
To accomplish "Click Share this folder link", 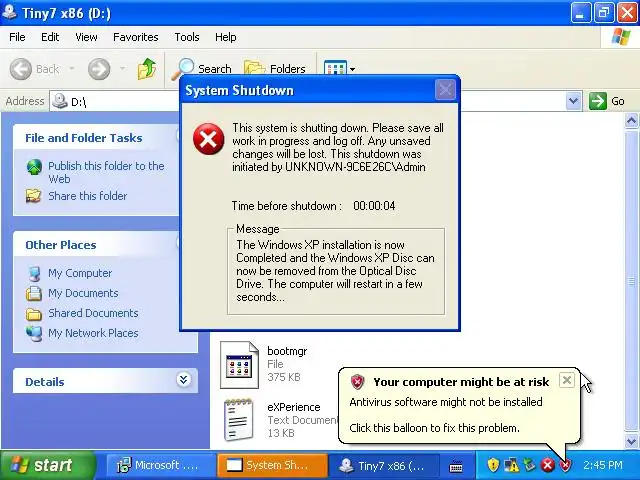I will [88, 196].
